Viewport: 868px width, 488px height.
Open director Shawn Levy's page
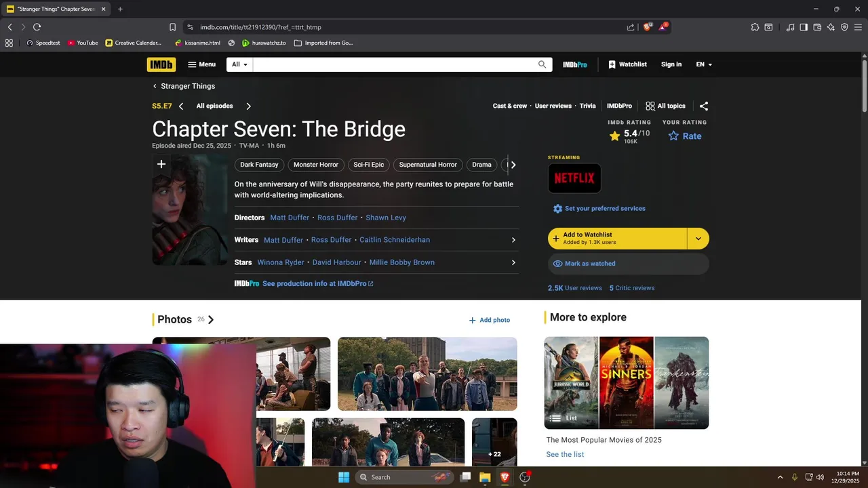(x=386, y=218)
